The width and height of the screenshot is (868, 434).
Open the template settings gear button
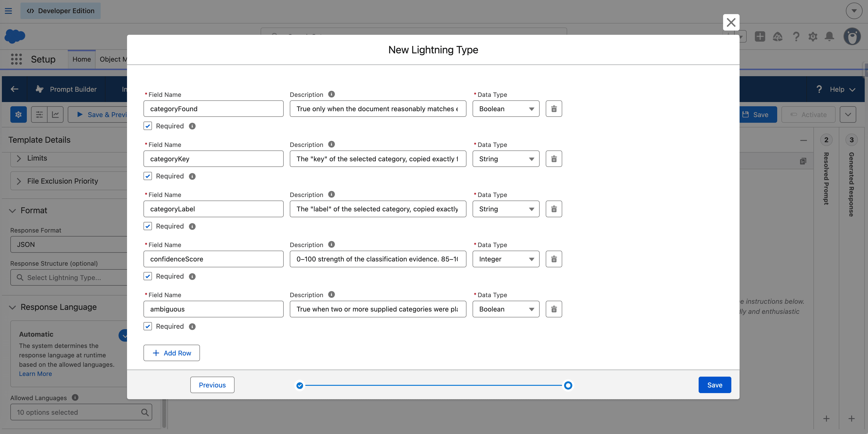[19, 114]
